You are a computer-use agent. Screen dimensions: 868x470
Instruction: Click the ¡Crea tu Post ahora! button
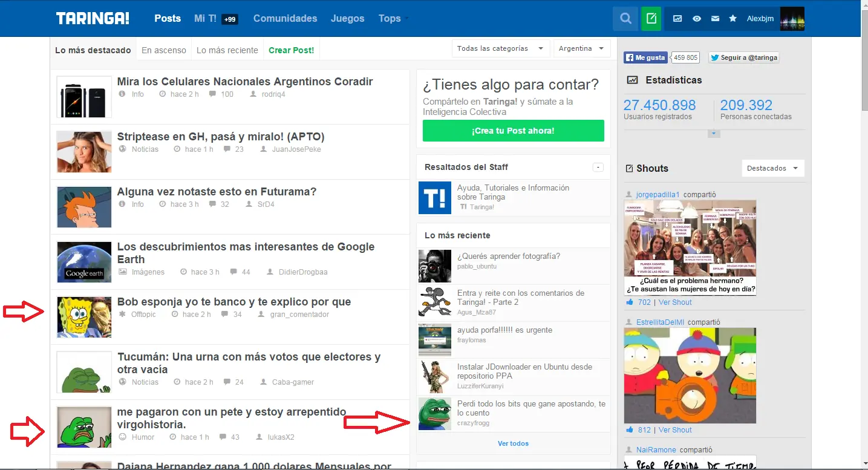513,131
